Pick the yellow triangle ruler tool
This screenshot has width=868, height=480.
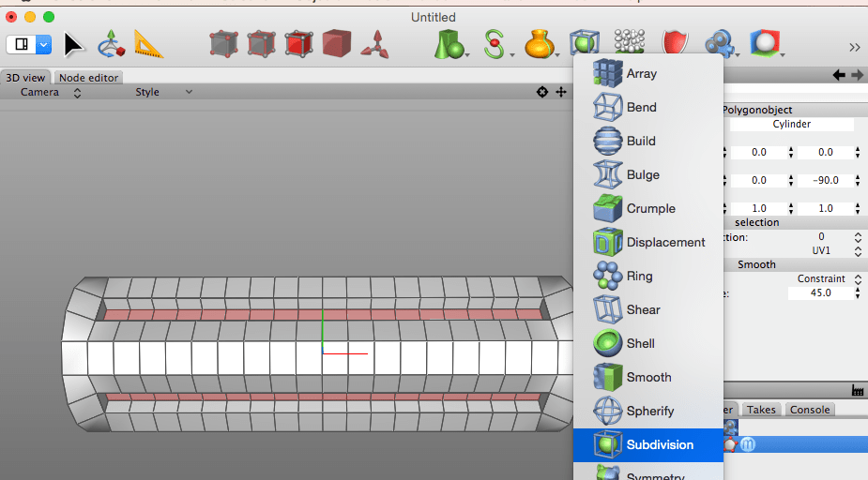[148, 44]
